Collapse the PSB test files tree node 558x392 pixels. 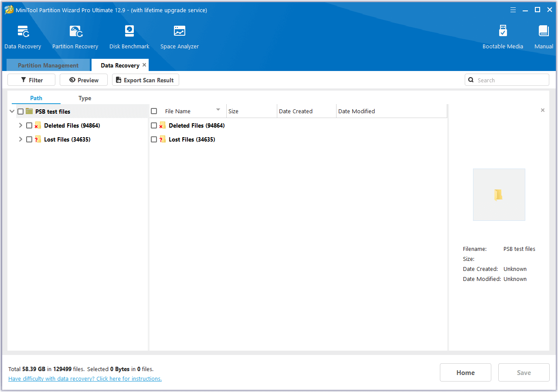pos(12,112)
